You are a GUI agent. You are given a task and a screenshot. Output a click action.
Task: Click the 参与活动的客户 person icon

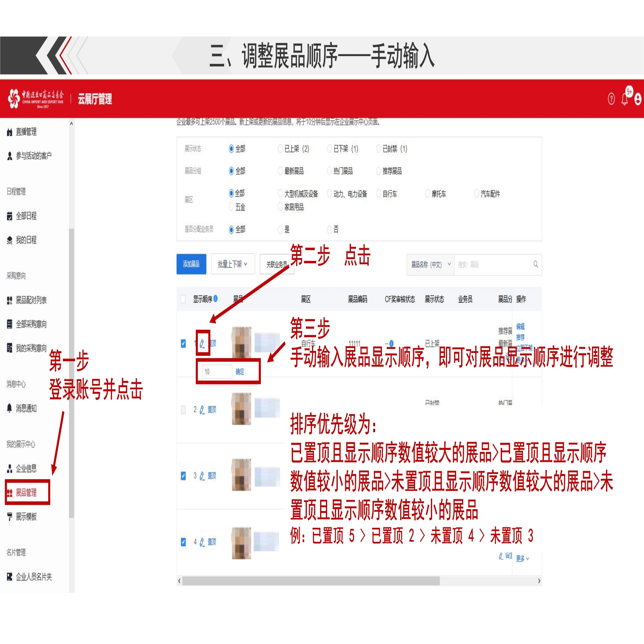coord(10,156)
